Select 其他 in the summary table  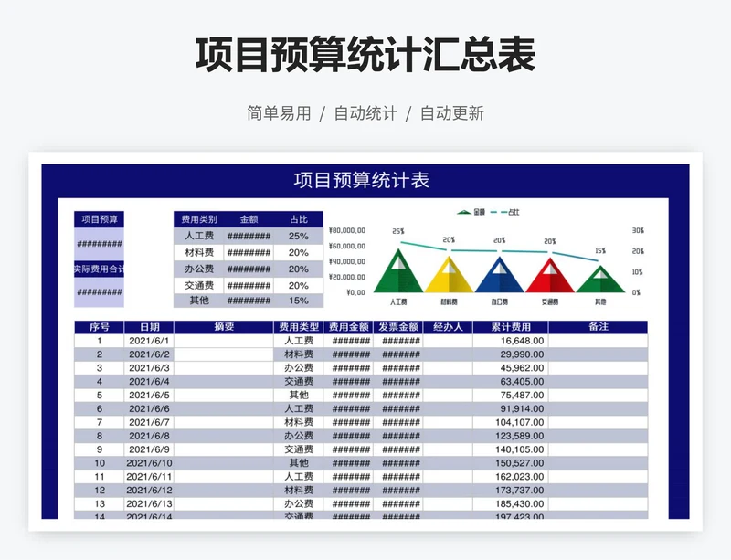(199, 301)
